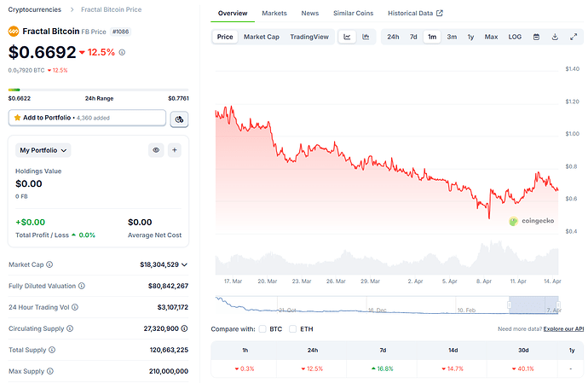Image resolution: width=588 pixels, height=383 pixels.
Task: Go to Cryptocurrencies breadcrumb
Action: pyautogui.click(x=34, y=9)
